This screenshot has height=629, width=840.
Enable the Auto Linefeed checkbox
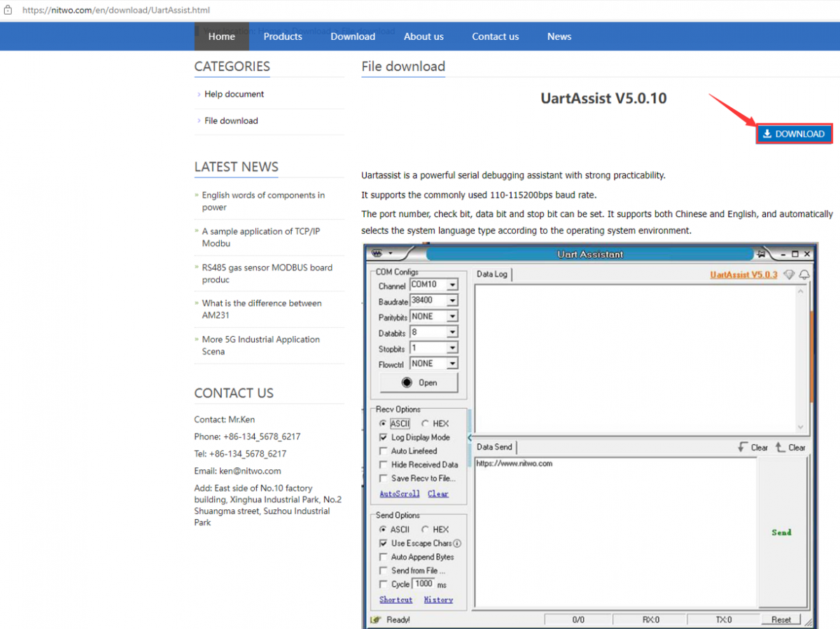coord(383,451)
